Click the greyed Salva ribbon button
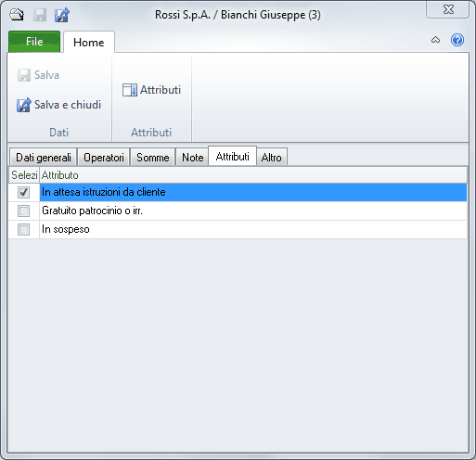The image size is (476, 460). (x=38, y=75)
